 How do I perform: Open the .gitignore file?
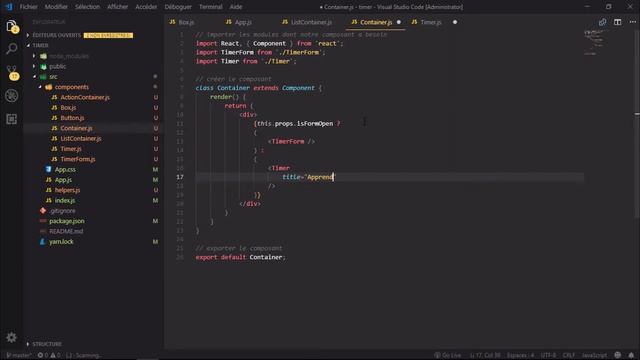click(62, 211)
